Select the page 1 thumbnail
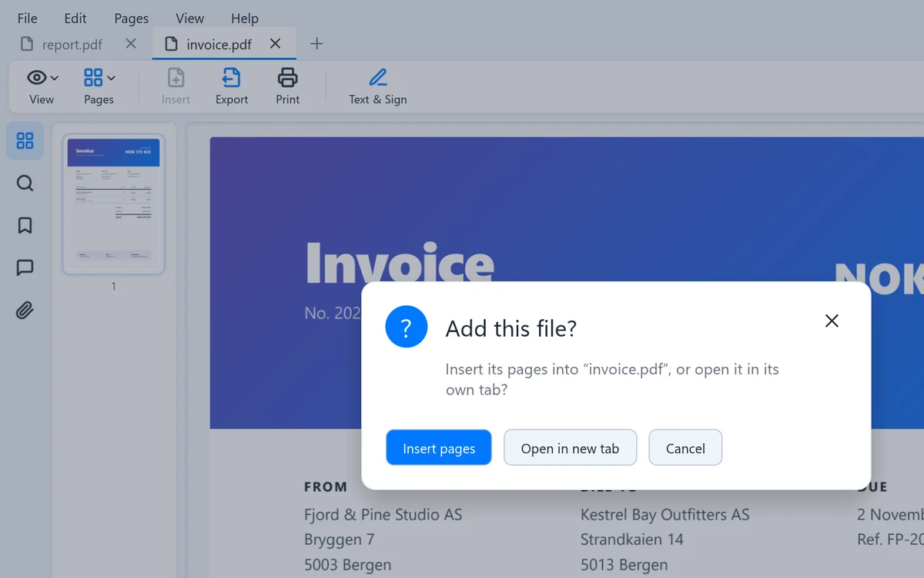Image resolution: width=924 pixels, height=578 pixels. pyautogui.click(x=113, y=204)
